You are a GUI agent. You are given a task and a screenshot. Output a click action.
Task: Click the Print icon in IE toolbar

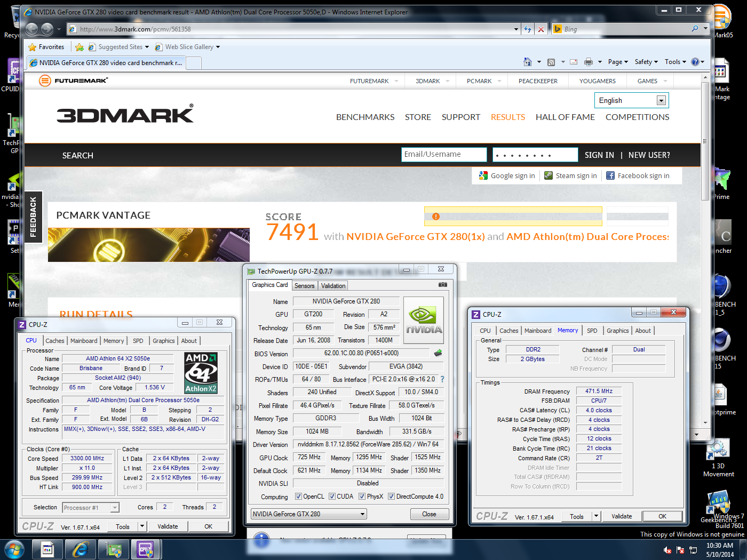pyautogui.click(x=589, y=62)
